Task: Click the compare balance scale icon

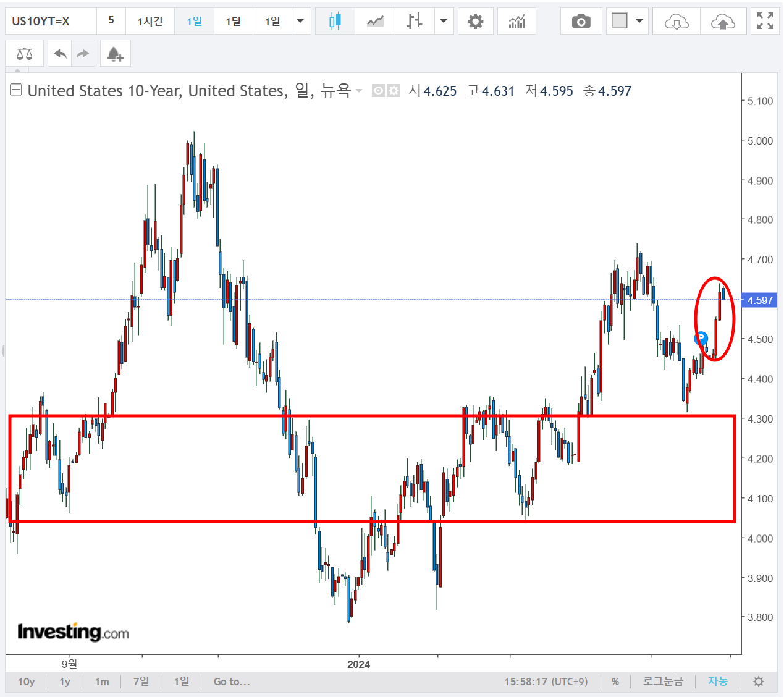Action: pyautogui.click(x=25, y=54)
